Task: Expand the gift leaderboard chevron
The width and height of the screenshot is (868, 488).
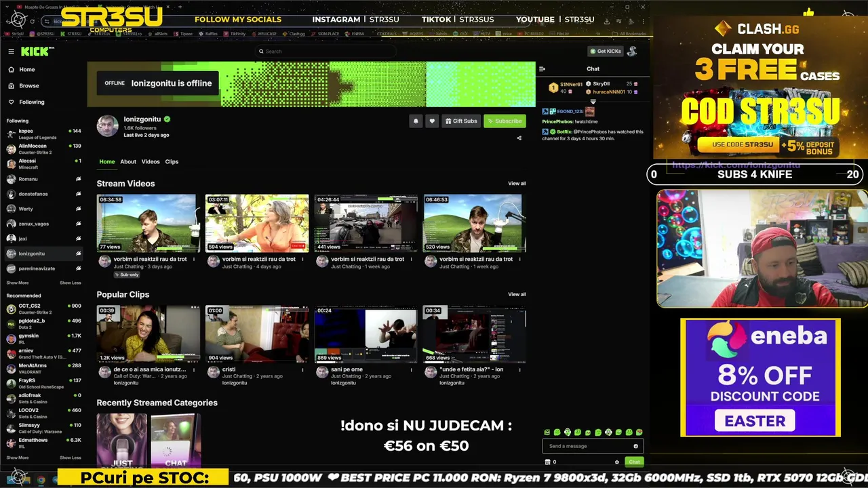Action: coord(593,102)
